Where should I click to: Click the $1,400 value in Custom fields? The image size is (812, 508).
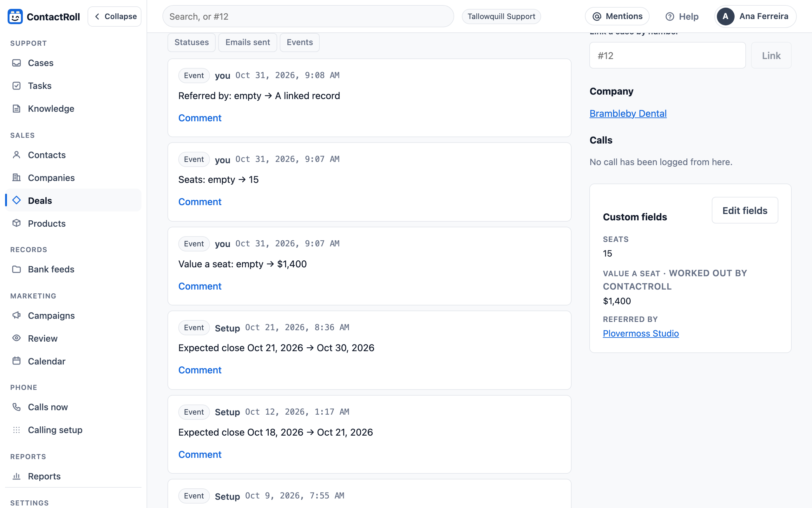[x=617, y=301]
